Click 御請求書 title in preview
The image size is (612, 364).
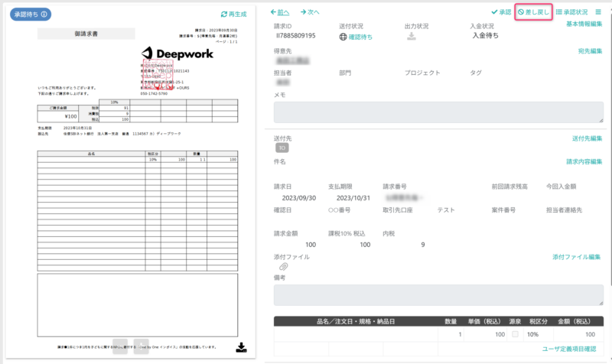tap(86, 34)
